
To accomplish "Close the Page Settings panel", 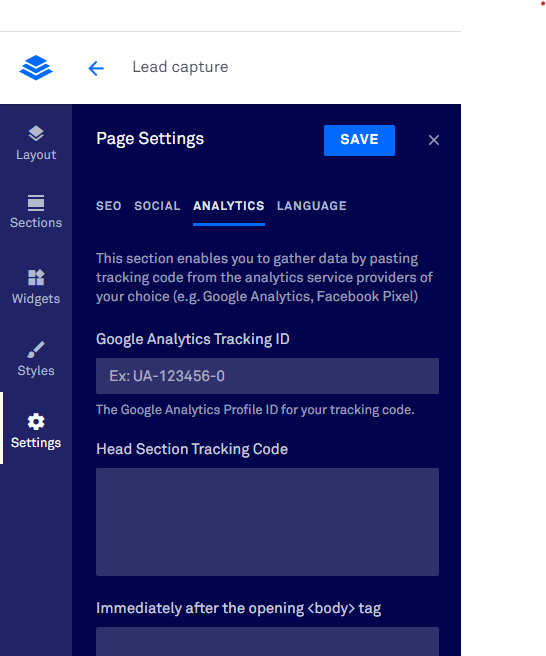I will click(x=434, y=140).
